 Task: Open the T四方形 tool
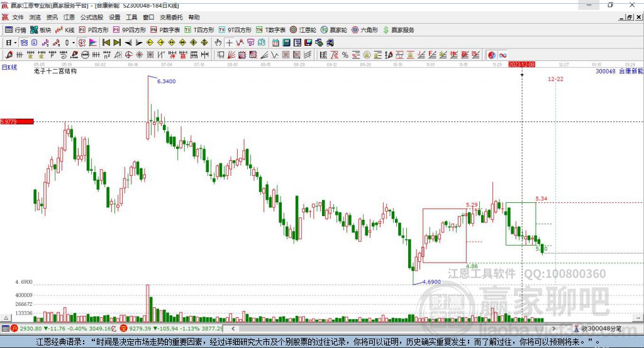[x=199, y=30]
